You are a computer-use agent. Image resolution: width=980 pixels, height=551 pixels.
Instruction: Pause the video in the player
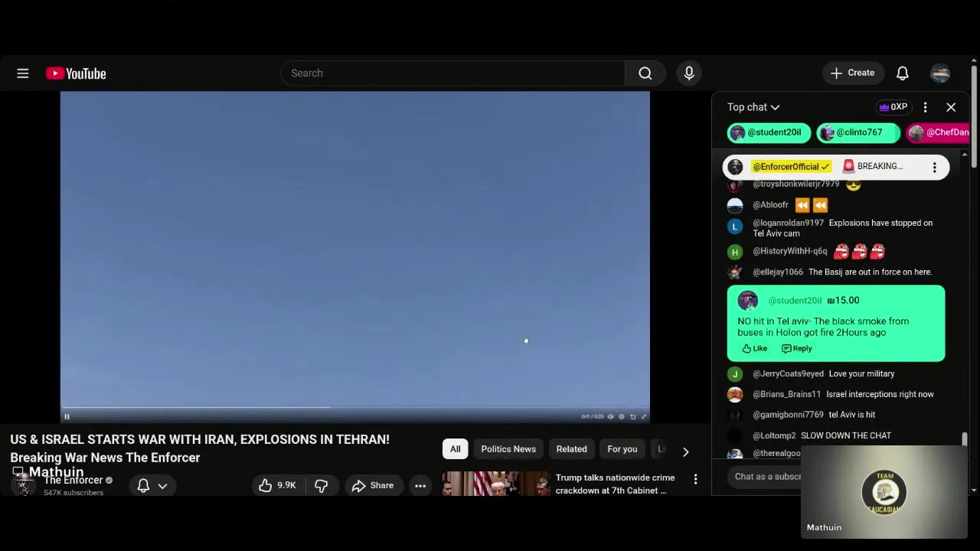(67, 416)
